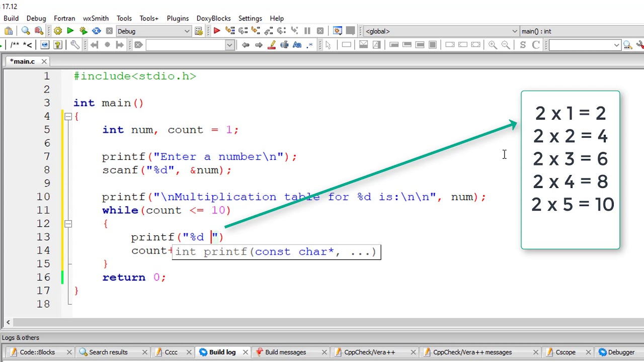
Task: Toggle the regular expression icon
Action: point(310,45)
